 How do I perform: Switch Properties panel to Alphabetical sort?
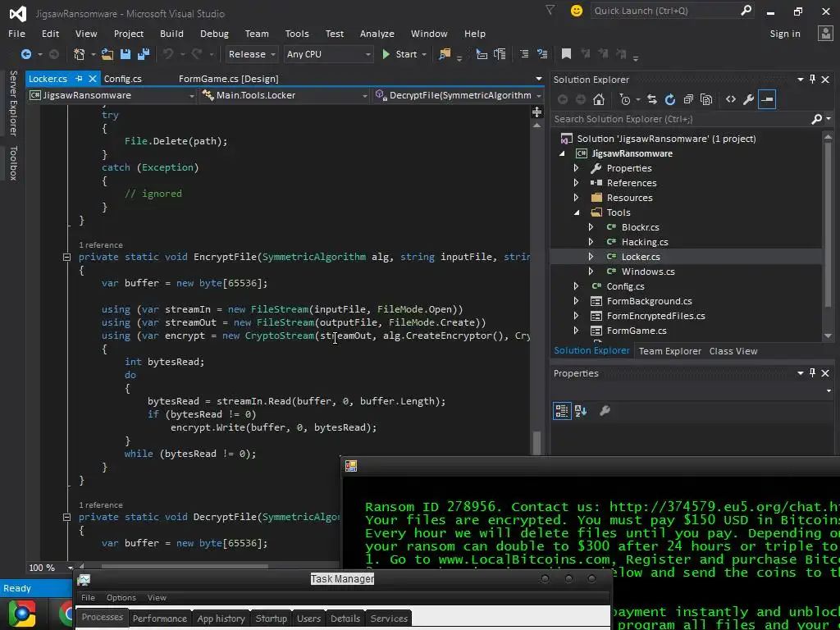click(581, 411)
